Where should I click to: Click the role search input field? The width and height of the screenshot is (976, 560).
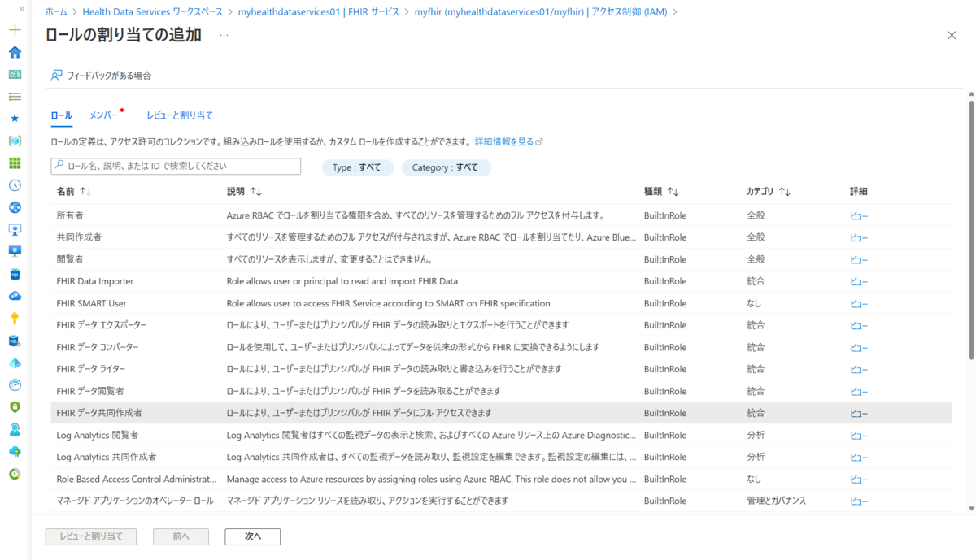click(176, 166)
